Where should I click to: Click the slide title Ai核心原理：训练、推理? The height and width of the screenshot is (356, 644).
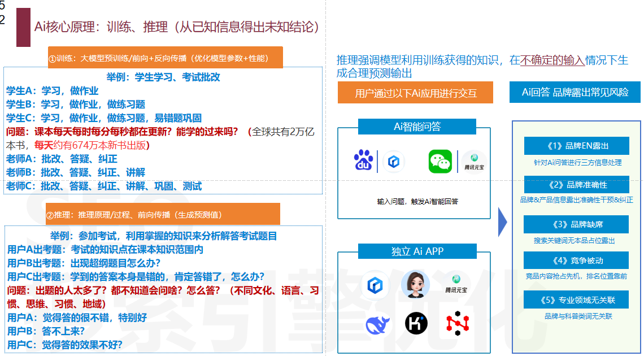click(x=177, y=27)
